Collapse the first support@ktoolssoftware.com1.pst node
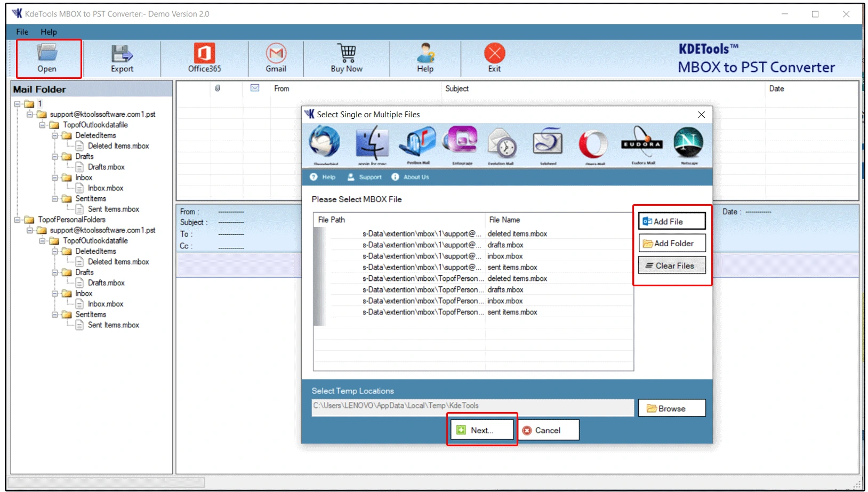The height and width of the screenshot is (492, 868). [x=30, y=115]
